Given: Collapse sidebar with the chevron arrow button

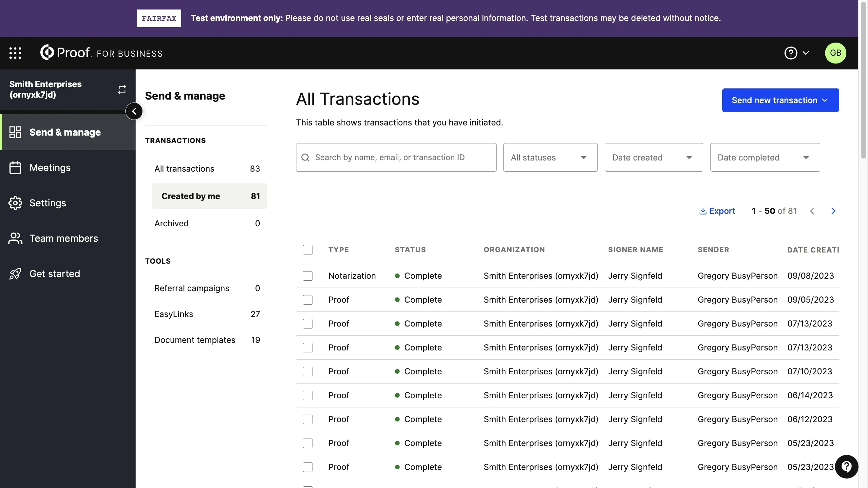Looking at the screenshot, I should (x=134, y=111).
